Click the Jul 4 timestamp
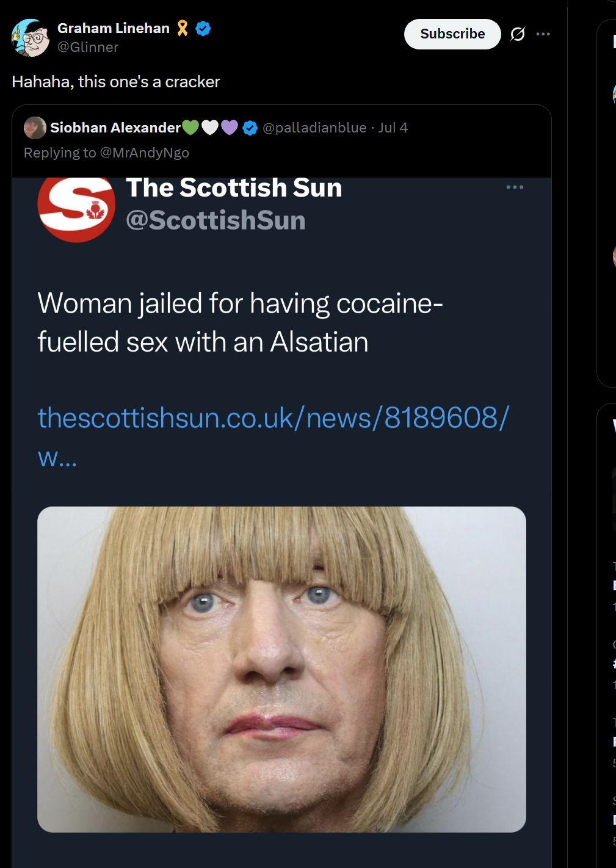This screenshot has height=868, width=616. pos(393,128)
